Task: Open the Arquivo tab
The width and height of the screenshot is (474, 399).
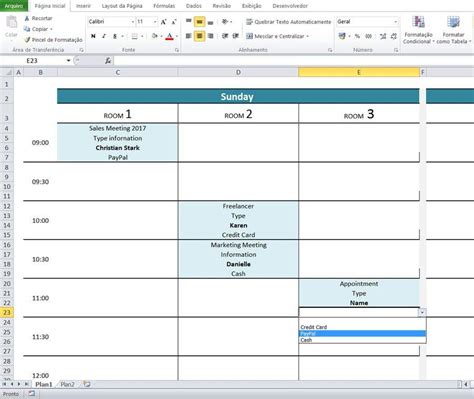Action: (14, 6)
